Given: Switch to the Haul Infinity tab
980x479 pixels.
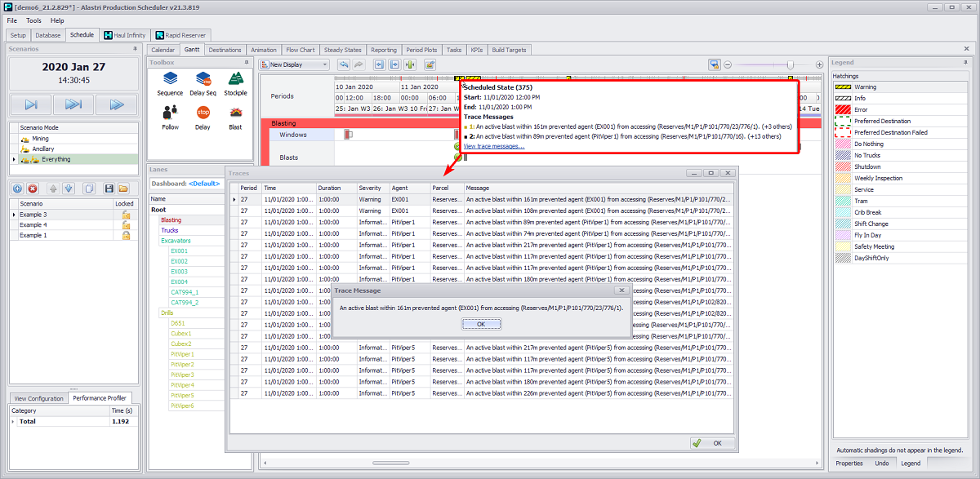Looking at the screenshot, I should (x=124, y=35).
